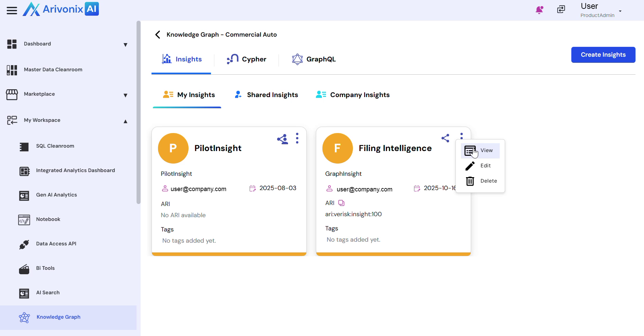Open three-dot menu on PilotInsight card
This screenshot has height=336, width=644.
point(297,138)
